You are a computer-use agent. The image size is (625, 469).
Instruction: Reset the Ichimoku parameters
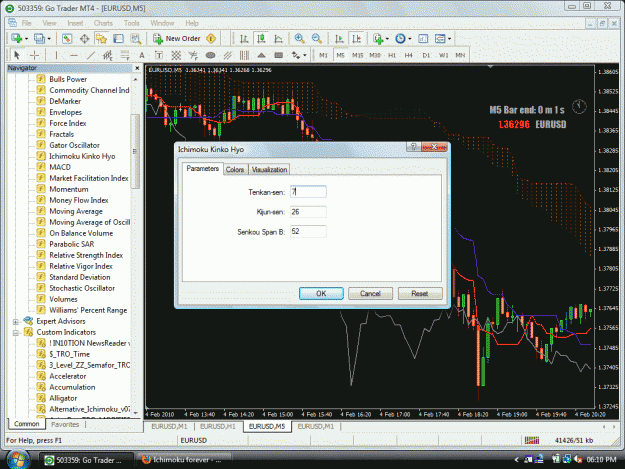(x=420, y=294)
